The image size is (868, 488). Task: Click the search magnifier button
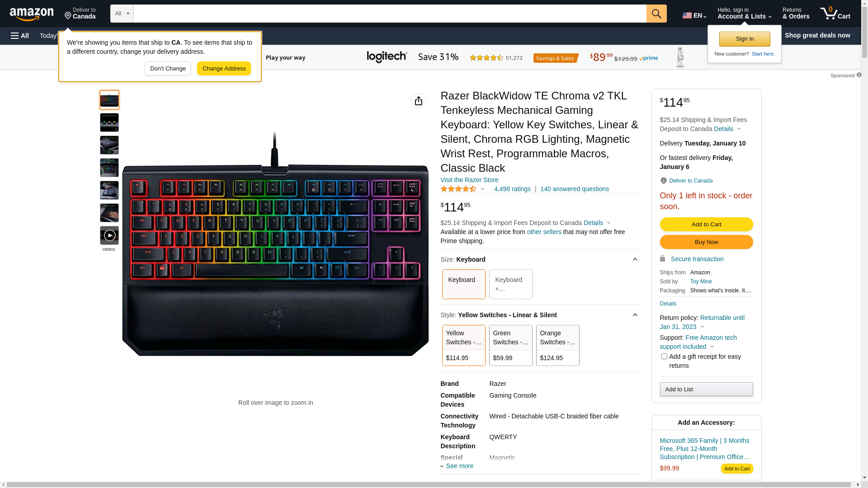[656, 14]
